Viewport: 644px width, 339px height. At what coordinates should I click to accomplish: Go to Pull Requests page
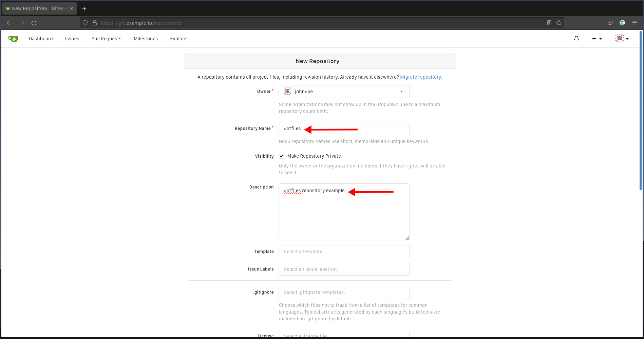tap(106, 39)
